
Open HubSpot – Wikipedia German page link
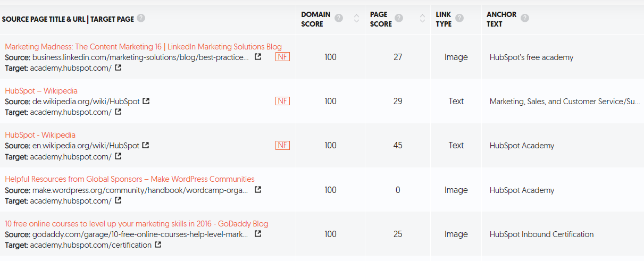[41, 91]
